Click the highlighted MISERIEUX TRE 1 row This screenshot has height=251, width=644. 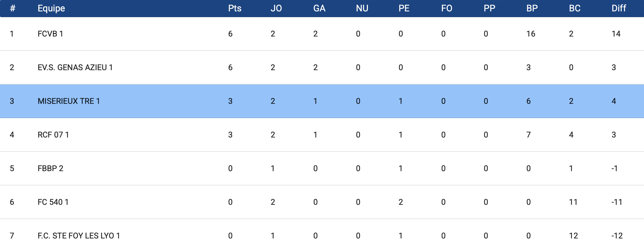tap(69, 101)
